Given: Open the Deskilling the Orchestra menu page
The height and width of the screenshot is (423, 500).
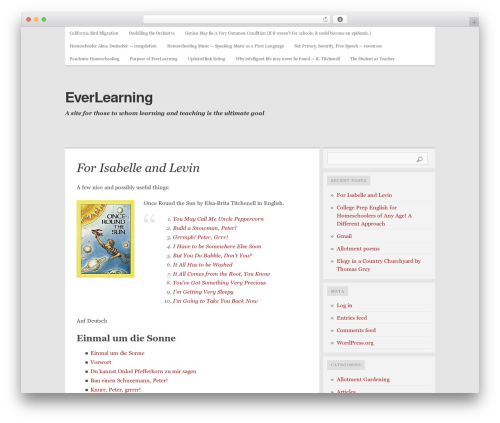Looking at the screenshot, I should pyautogui.click(x=152, y=33).
